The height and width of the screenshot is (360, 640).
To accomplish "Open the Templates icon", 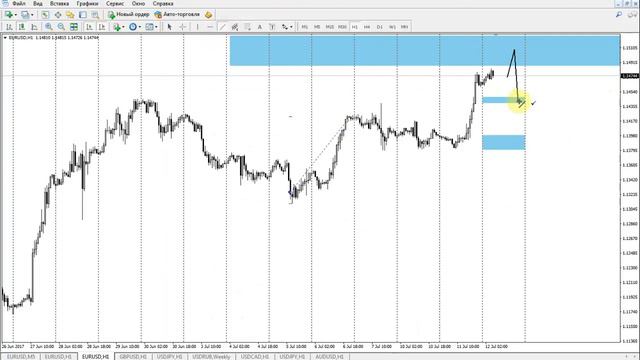I will tap(149, 27).
